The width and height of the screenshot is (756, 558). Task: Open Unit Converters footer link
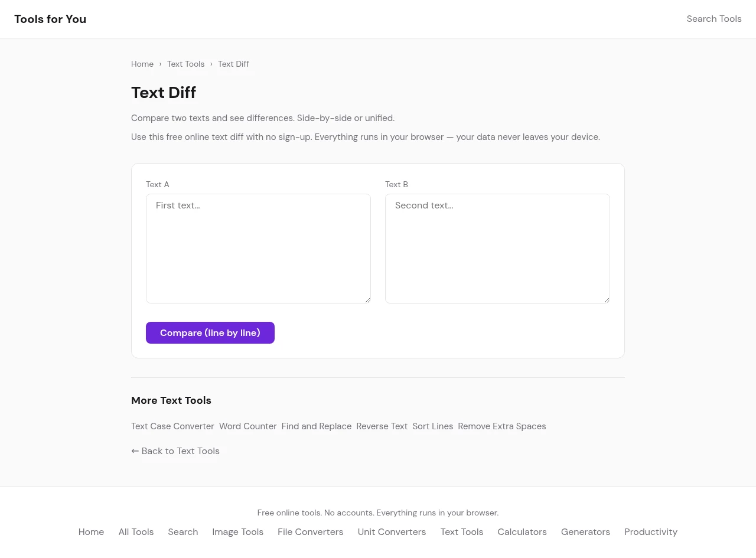click(392, 532)
